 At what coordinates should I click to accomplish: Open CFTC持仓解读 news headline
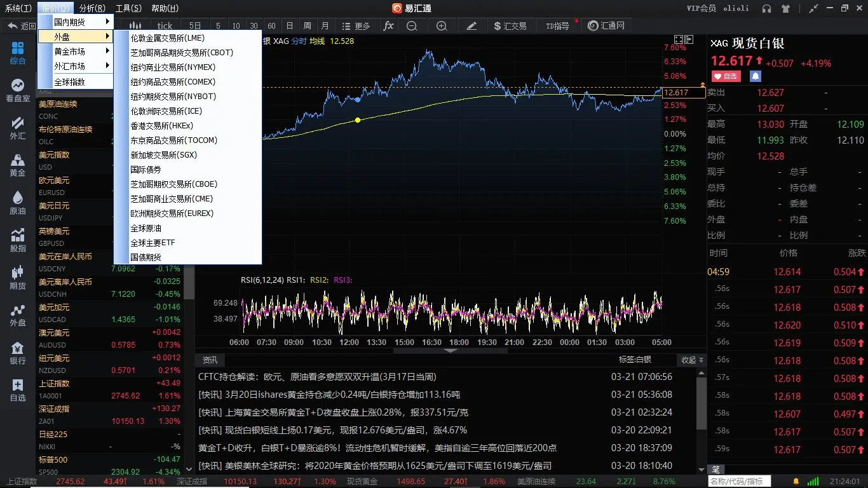(317, 377)
